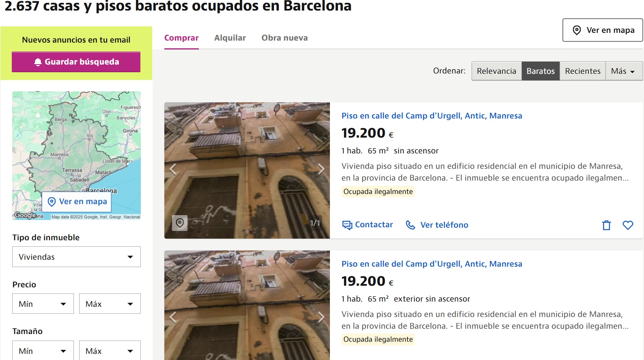Click Ver en mapa on the map thumbnail

[77, 202]
